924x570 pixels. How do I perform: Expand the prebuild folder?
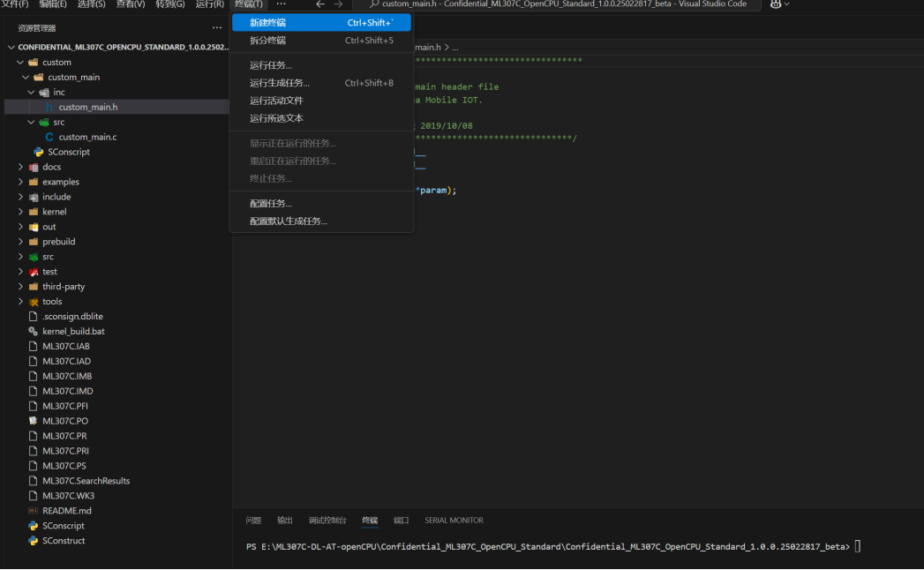pos(20,242)
